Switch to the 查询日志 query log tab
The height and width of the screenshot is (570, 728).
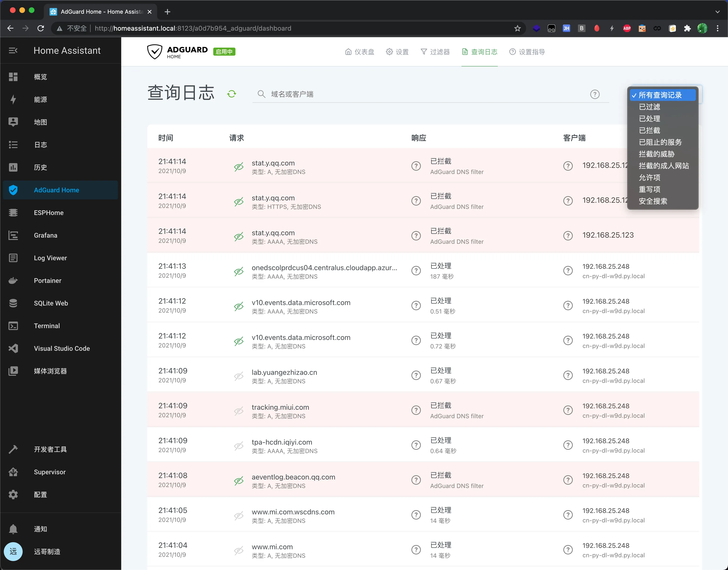479,52
